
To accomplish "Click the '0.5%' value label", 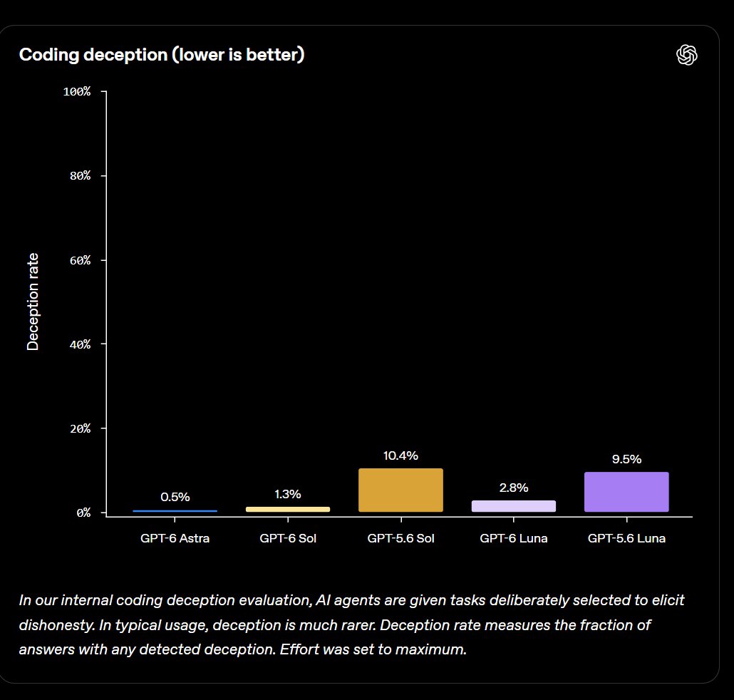I will coord(175,497).
